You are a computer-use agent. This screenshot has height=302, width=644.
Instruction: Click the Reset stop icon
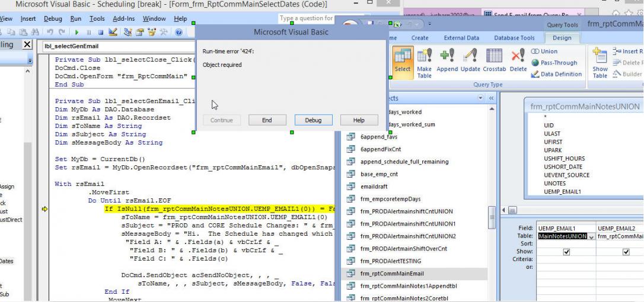[x=101, y=32]
